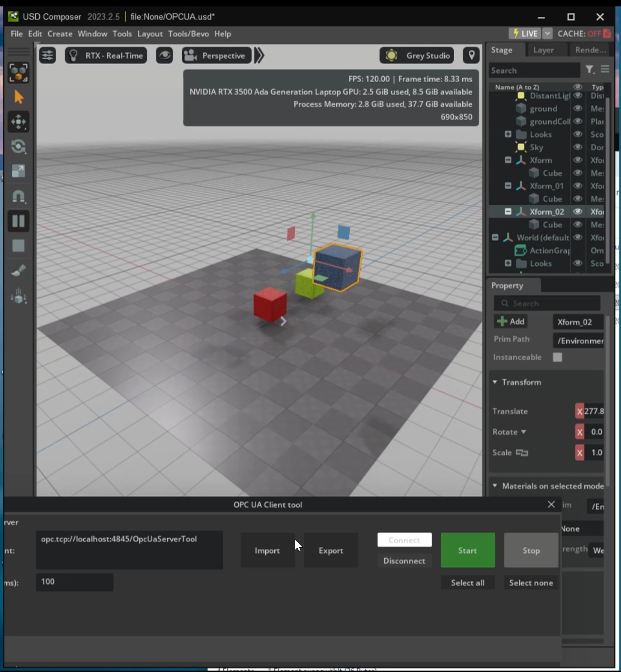The height and width of the screenshot is (672, 621).
Task: Activate the Scale tool
Action: tap(19, 171)
